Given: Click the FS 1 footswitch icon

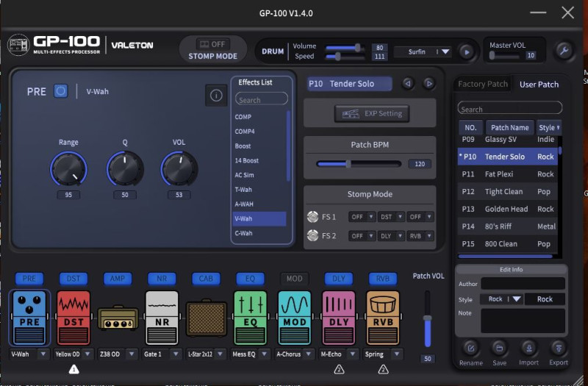Looking at the screenshot, I should (x=312, y=216).
